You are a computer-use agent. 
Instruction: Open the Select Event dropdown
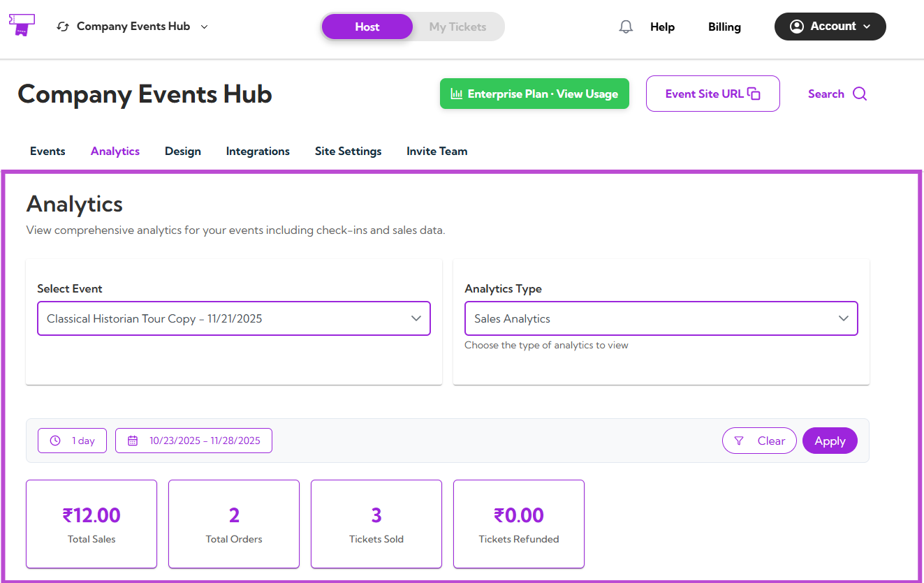point(233,318)
